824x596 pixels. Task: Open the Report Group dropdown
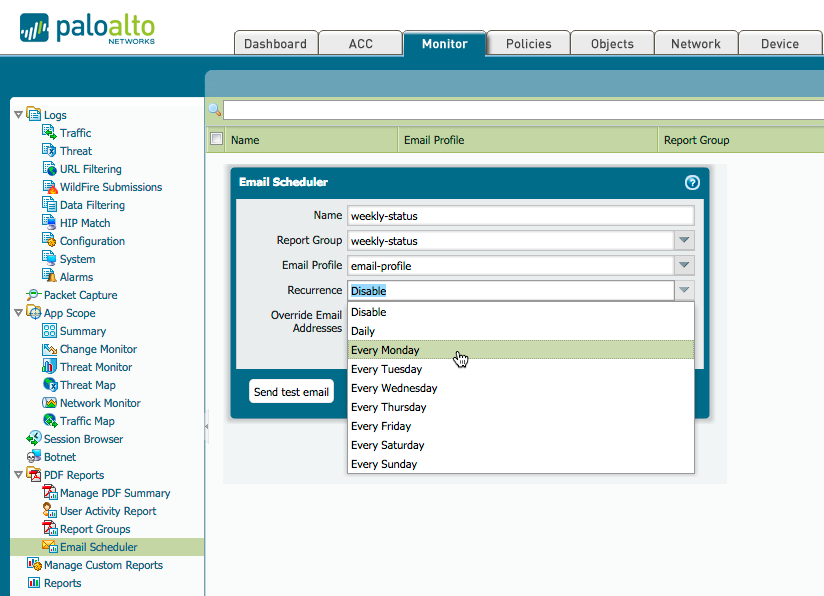[683, 240]
